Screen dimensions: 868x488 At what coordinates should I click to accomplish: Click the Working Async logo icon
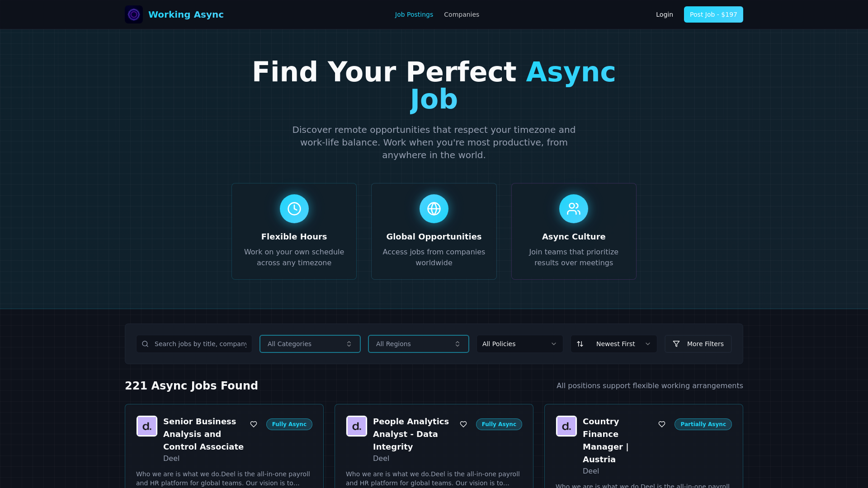134,14
